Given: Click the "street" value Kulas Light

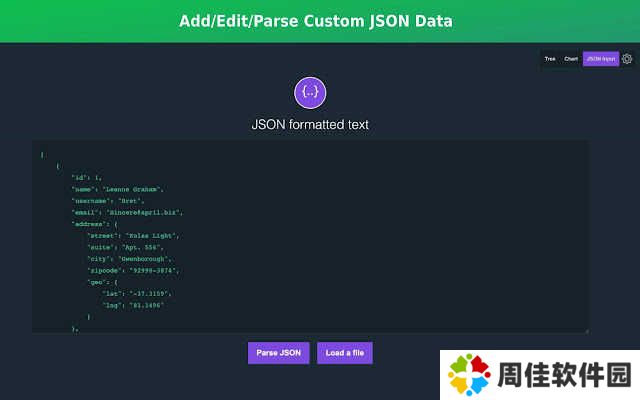Looking at the screenshot, I should click(156, 235).
